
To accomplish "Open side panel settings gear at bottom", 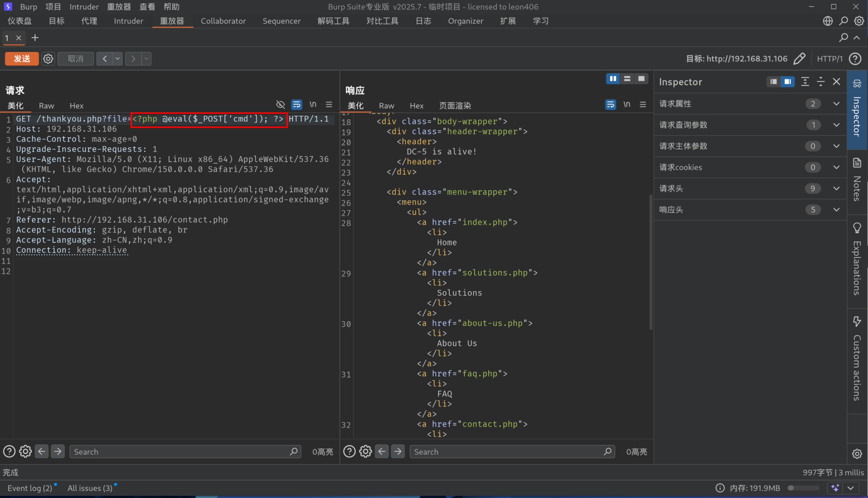I will (x=857, y=454).
